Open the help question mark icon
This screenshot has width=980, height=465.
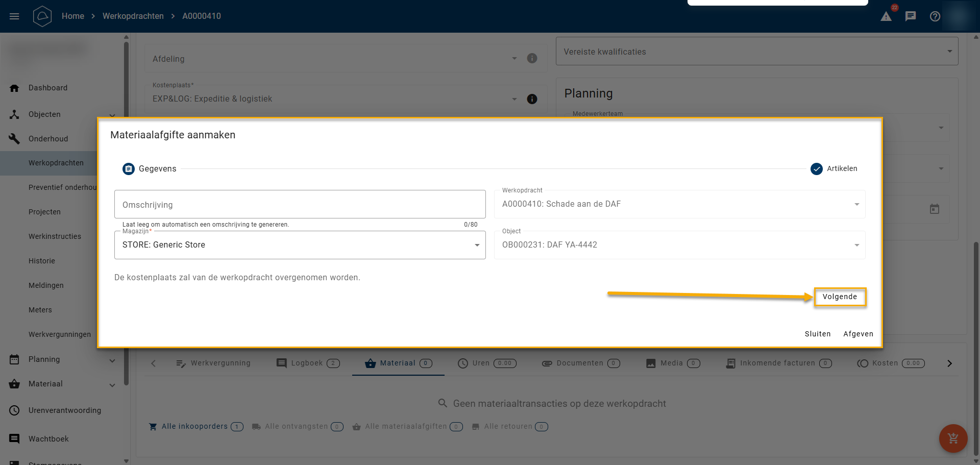(935, 16)
